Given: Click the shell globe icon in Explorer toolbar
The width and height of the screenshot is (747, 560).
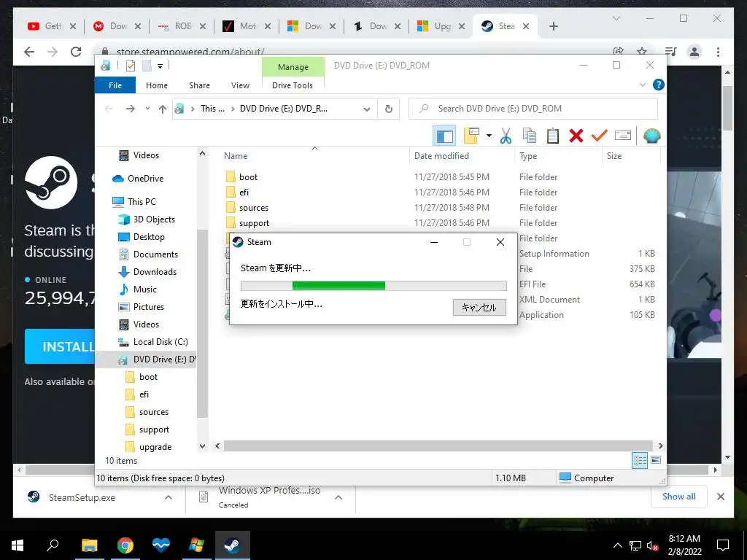Looking at the screenshot, I should pyautogui.click(x=651, y=136).
